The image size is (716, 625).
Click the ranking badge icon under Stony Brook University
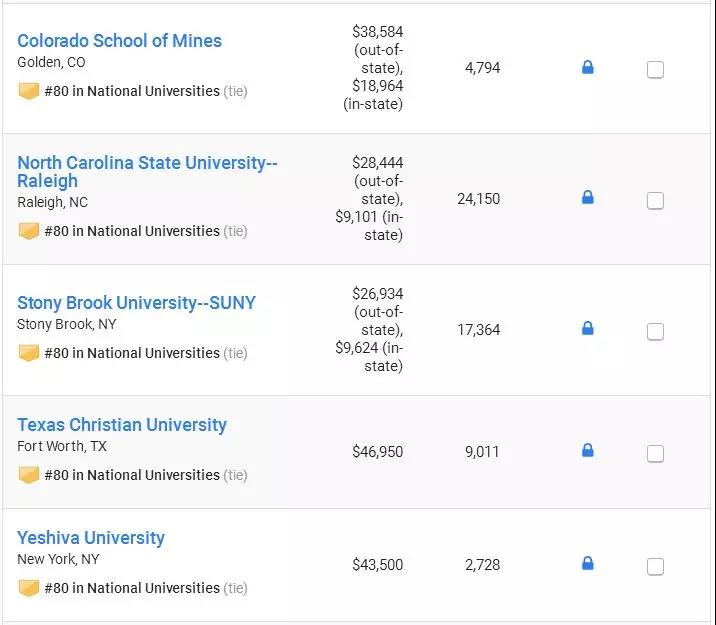coord(29,353)
